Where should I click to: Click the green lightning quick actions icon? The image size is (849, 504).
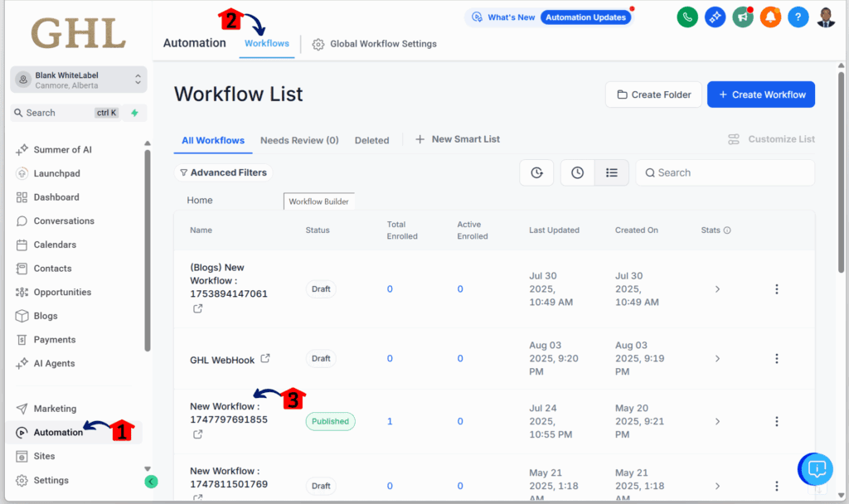click(135, 113)
